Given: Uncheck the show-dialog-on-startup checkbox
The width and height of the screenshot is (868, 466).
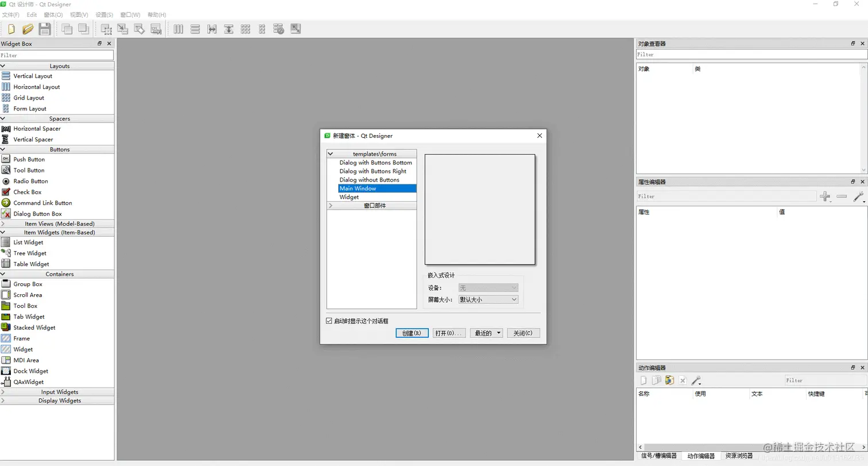Looking at the screenshot, I should coord(329,321).
